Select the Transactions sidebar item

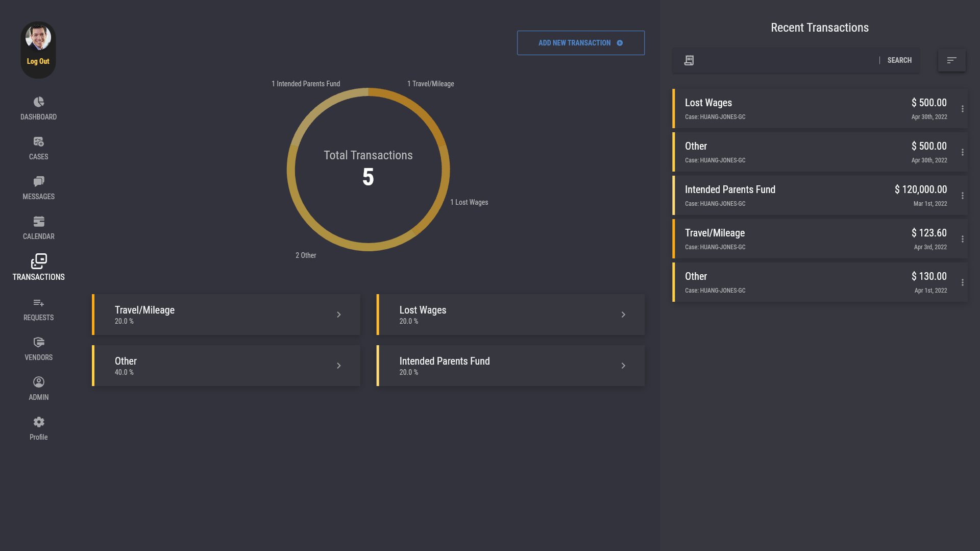point(38,268)
